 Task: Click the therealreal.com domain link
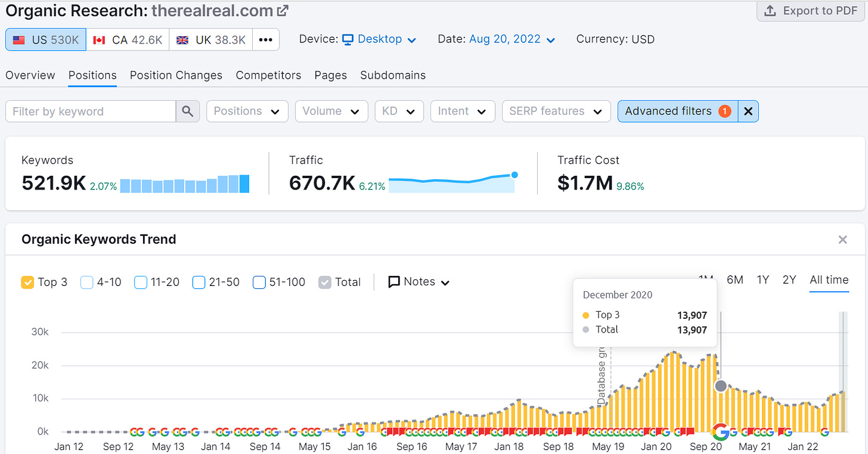(213, 11)
